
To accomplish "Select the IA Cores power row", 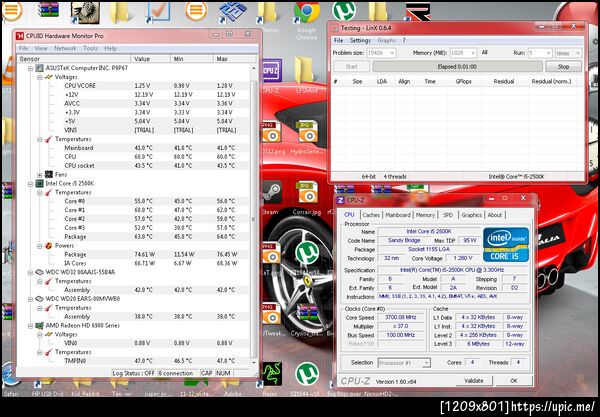I will [x=133, y=264].
